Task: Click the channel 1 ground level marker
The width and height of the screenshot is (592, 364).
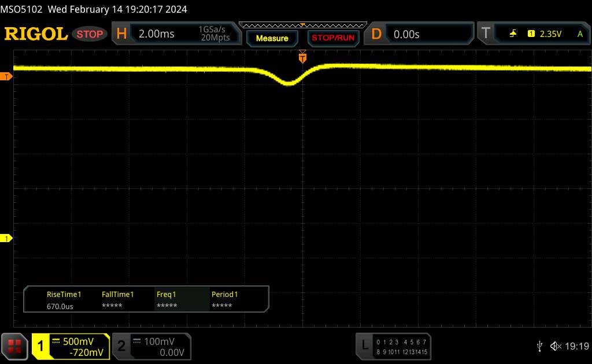Action: (x=6, y=238)
